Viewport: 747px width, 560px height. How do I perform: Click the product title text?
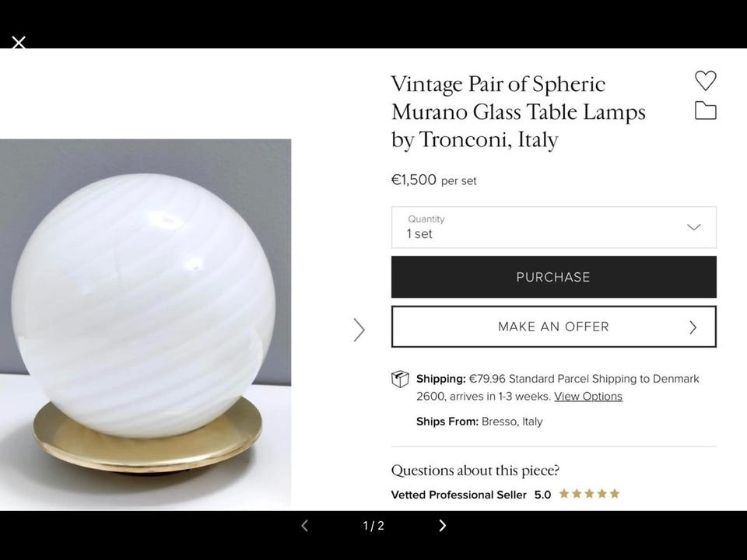tap(518, 112)
